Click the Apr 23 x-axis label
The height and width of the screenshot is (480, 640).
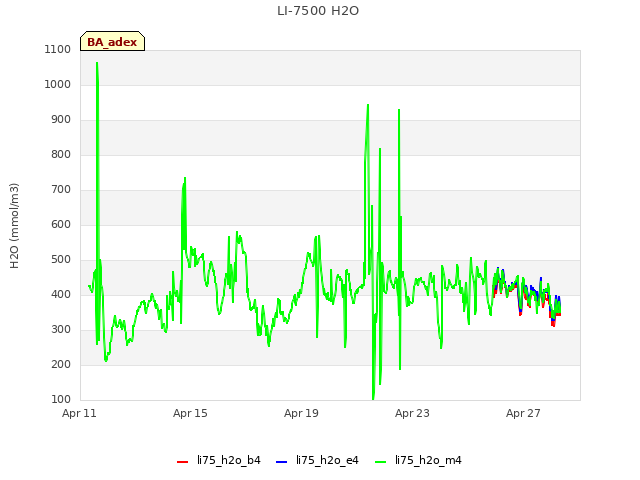coord(412,413)
